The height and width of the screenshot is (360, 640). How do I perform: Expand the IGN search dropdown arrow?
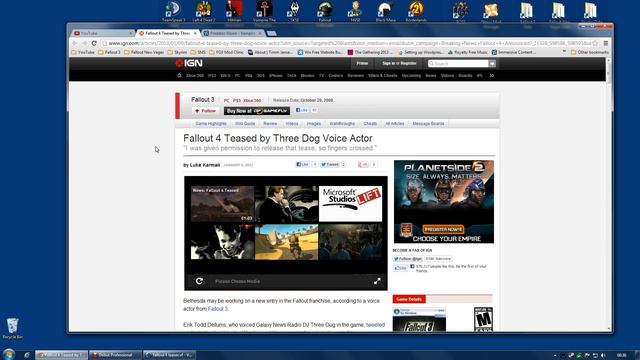[492, 63]
